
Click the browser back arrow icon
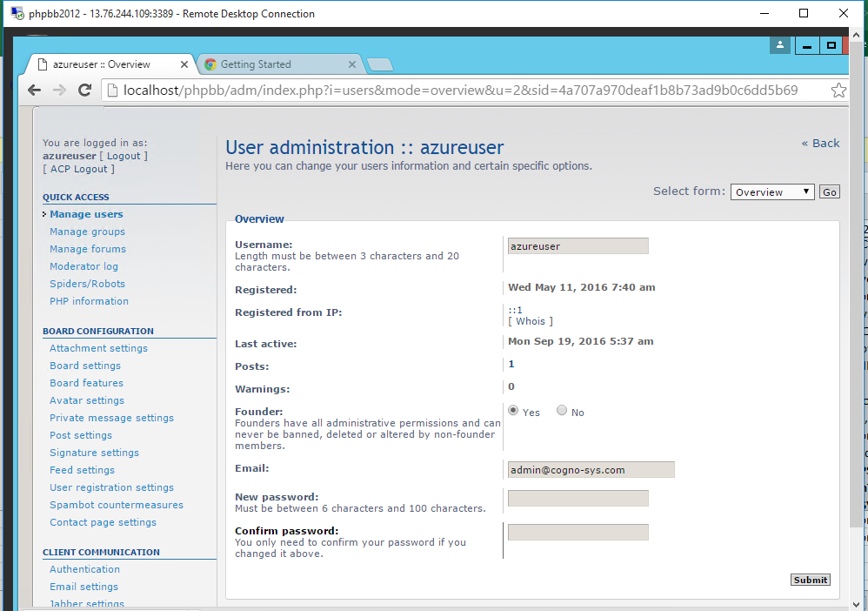[34, 90]
